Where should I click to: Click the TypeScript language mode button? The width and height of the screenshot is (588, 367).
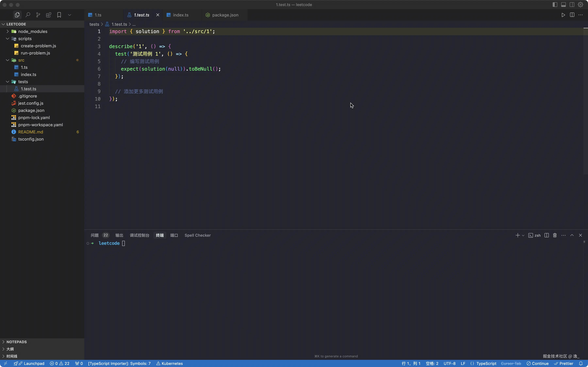coord(486,363)
